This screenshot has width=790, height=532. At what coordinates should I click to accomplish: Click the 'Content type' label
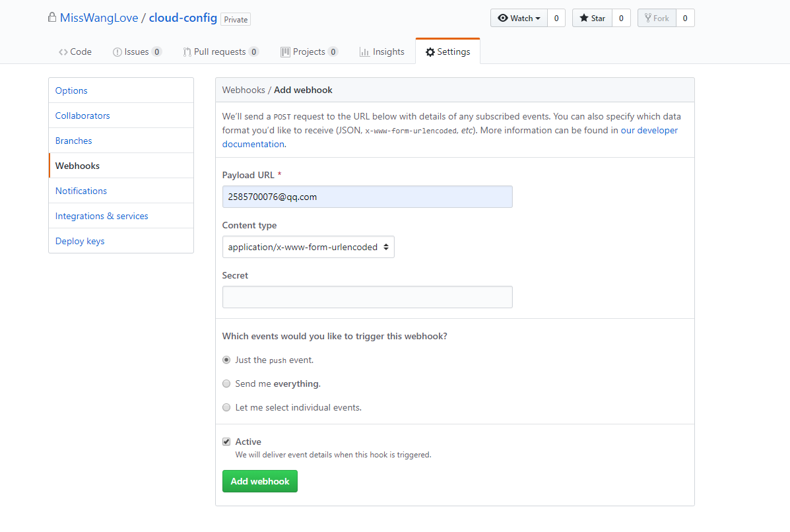click(x=249, y=225)
